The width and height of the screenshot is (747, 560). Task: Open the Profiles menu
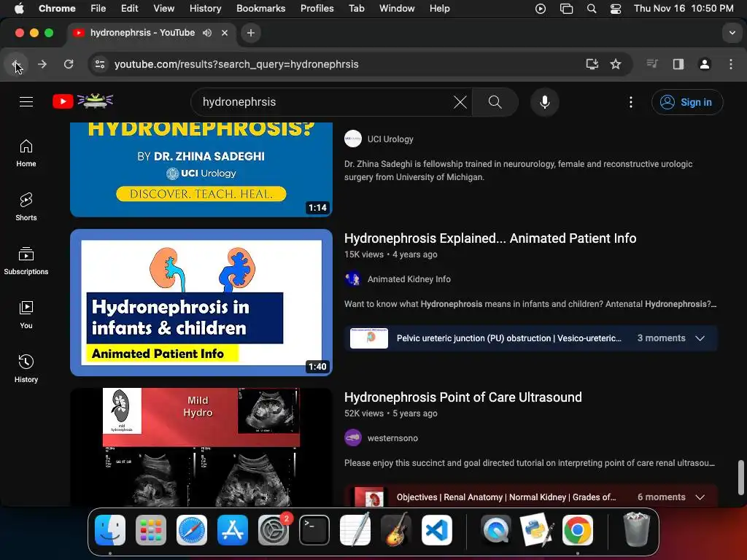tap(317, 8)
